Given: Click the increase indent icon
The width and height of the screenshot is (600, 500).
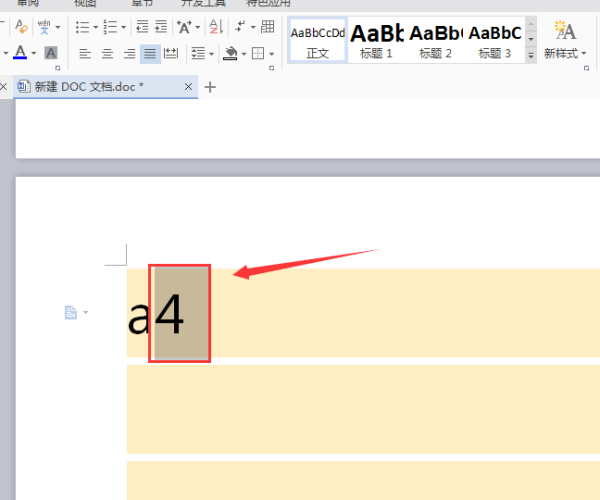Looking at the screenshot, I should (161, 27).
